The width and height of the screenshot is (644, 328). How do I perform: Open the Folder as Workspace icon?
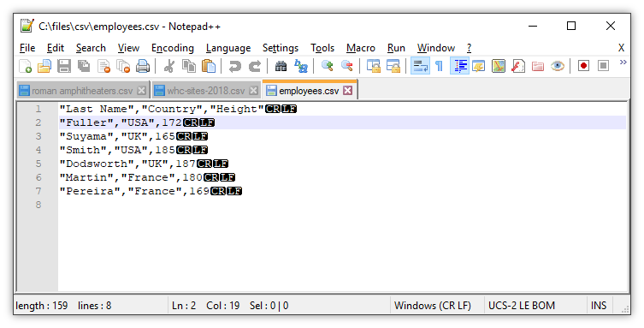(538, 66)
